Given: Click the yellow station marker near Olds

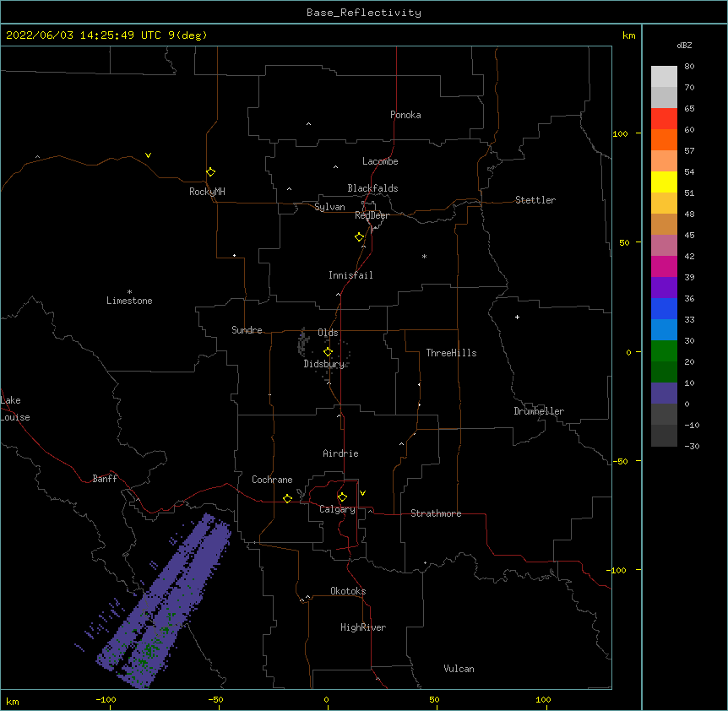Looking at the screenshot, I should tap(328, 351).
